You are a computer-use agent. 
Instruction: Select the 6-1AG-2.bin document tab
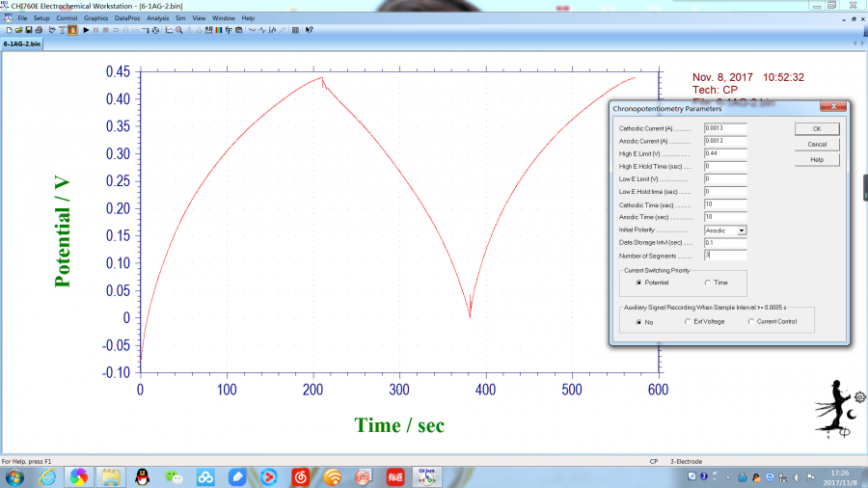21,43
